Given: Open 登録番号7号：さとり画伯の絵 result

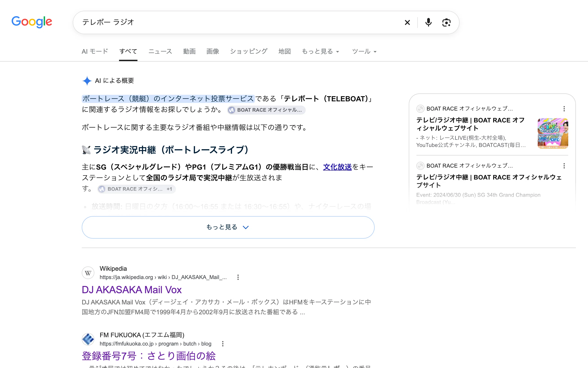Looking at the screenshot, I should pos(149,356).
